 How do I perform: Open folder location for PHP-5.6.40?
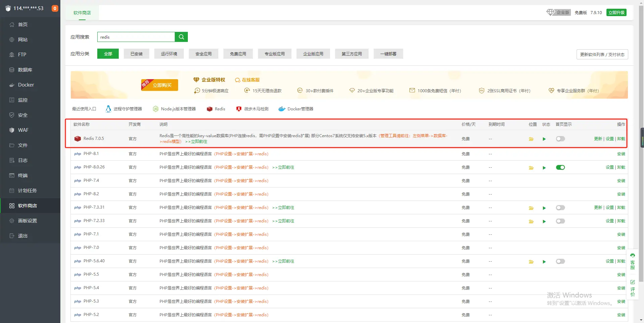[x=531, y=262]
